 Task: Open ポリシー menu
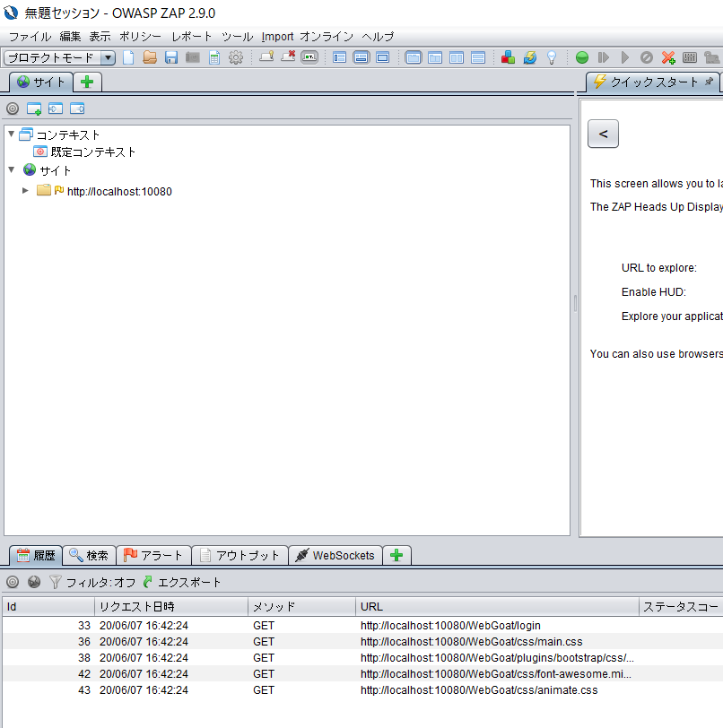pos(140,37)
